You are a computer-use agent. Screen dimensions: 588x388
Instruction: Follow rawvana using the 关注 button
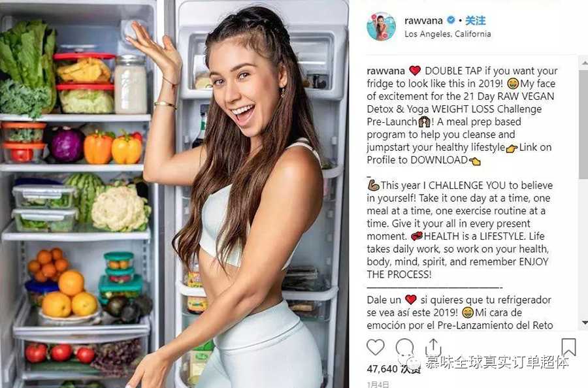(x=476, y=20)
